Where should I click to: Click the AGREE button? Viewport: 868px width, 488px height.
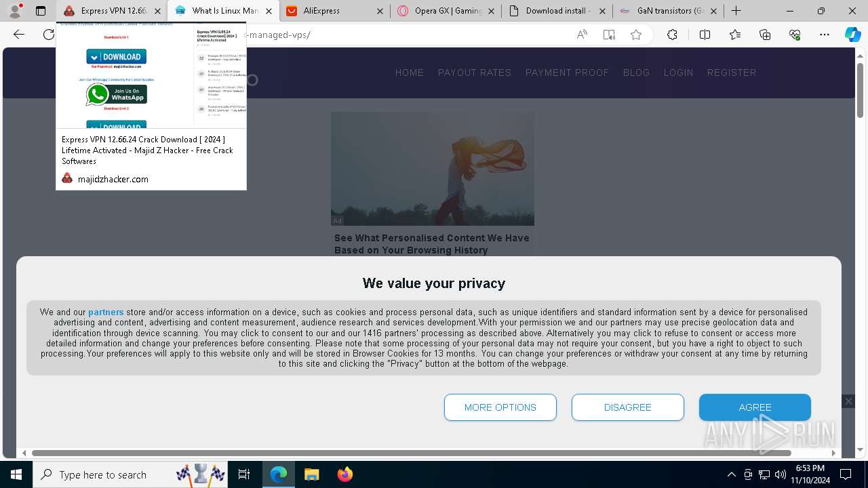[x=755, y=407]
